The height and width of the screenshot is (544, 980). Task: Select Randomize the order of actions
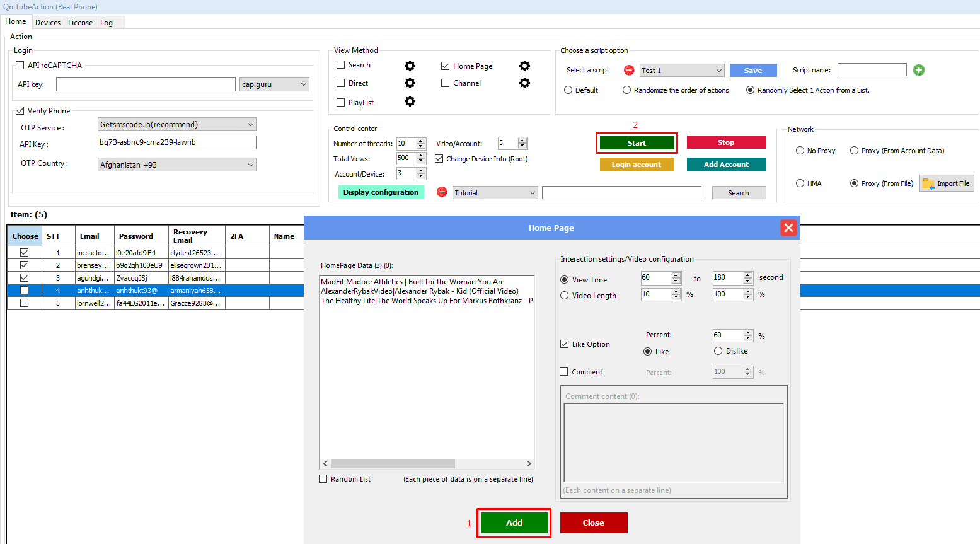pos(626,90)
